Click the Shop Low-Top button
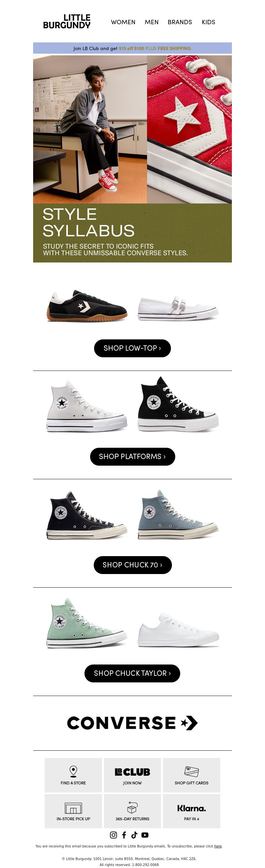This screenshot has height=868, width=265. pyautogui.click(x=132, y=348)
